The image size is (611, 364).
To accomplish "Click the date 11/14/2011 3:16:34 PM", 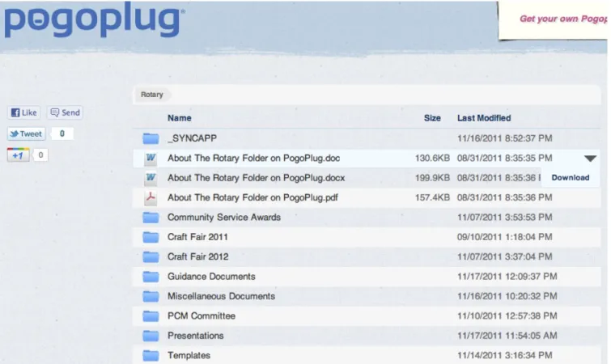I will pos(505,355).
